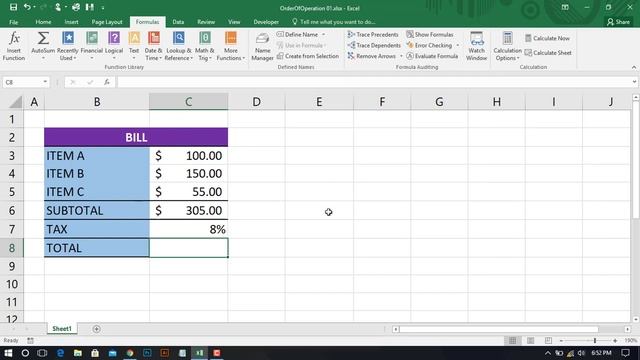Click Define Name button
Viewport: 640px width, 360px height.
click(x=297, y=35)
